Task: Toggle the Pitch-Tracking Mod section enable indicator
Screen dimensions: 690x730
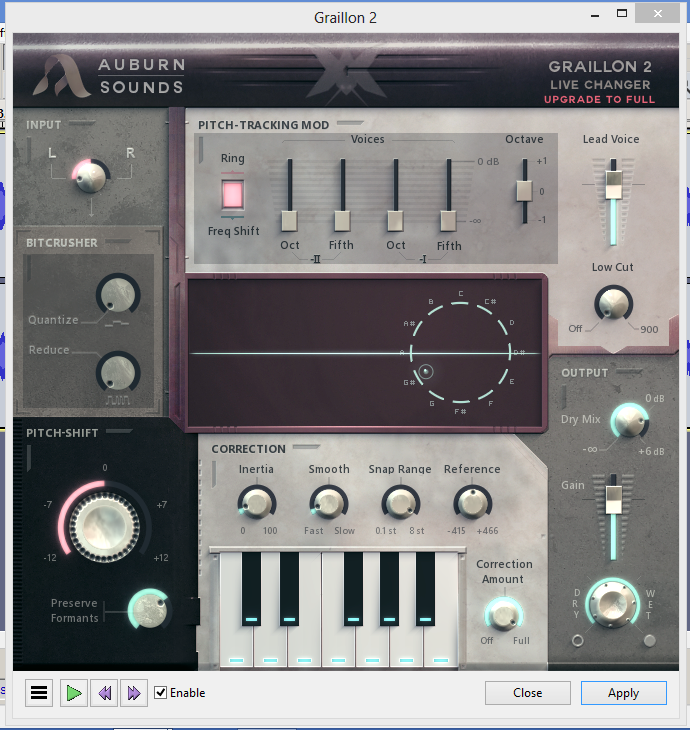Action: tap(350, 123)
